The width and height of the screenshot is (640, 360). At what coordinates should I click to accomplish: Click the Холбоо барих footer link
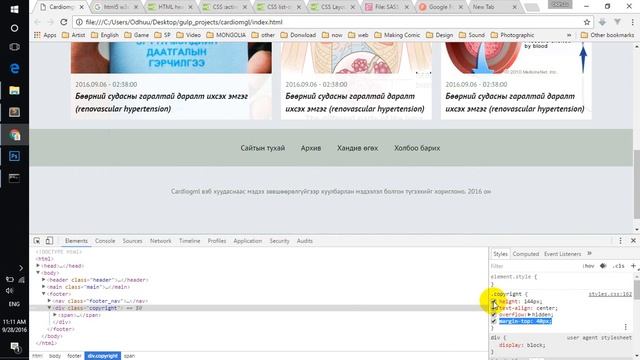[x=417, y=148]
